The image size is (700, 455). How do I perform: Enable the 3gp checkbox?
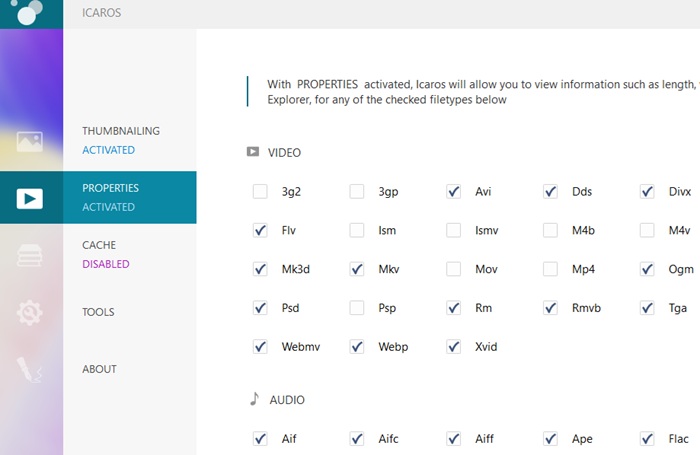coord(357,192)
